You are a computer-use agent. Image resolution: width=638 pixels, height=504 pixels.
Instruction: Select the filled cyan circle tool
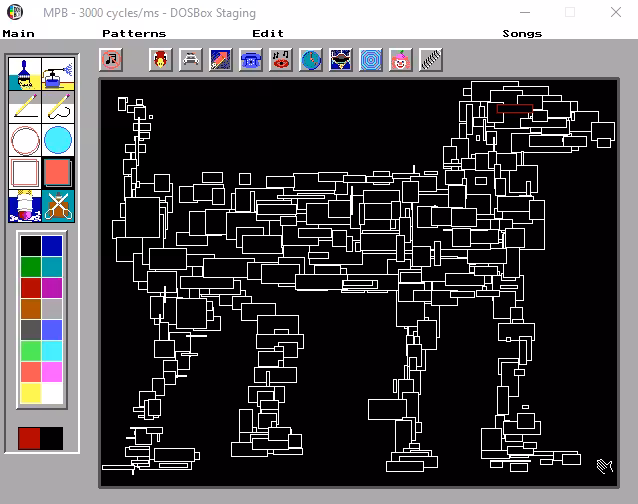pos(58,140)
